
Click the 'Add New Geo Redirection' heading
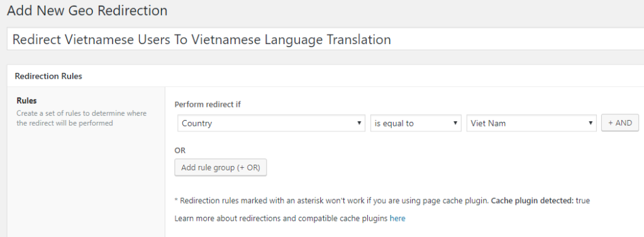(87, 11)
